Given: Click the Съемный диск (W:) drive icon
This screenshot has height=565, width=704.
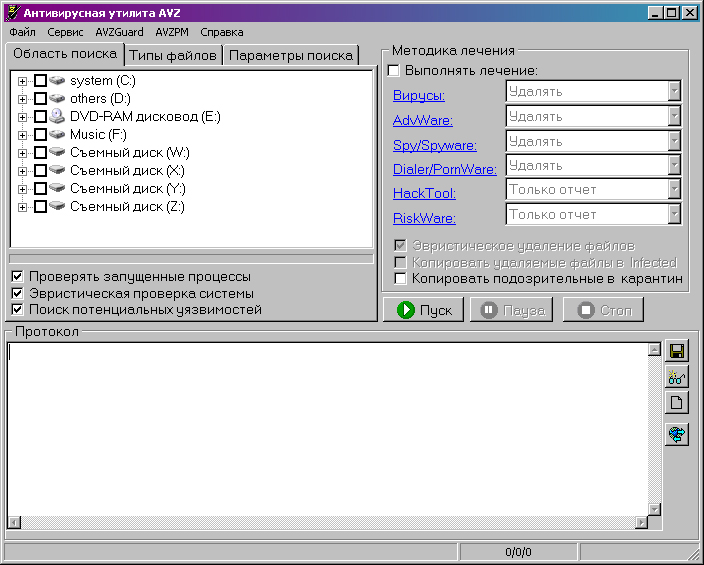Looking at the screenshot, I should tap(57, 152).
